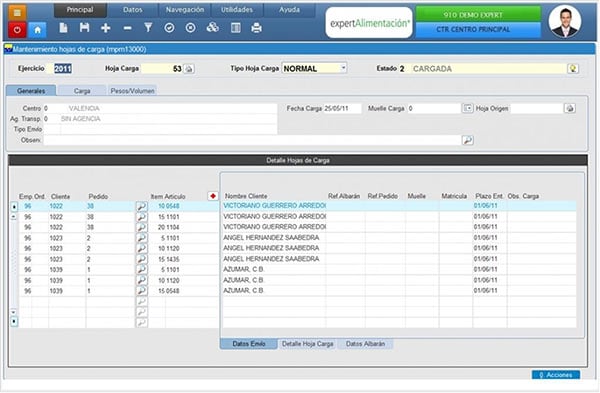Select AZUMAR, C.B. row with 10 1120
The width and height of the screenshot is (600, 393).
298,280
